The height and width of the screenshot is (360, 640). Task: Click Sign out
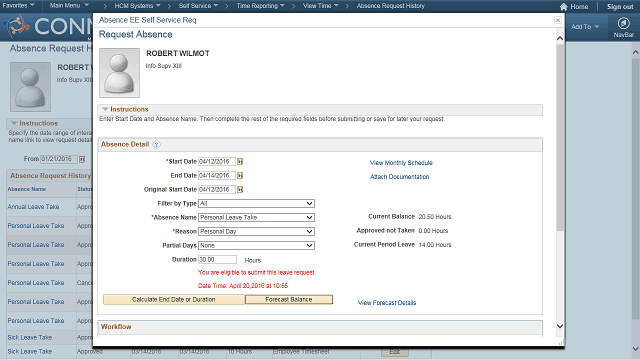(x=620, y=7)
